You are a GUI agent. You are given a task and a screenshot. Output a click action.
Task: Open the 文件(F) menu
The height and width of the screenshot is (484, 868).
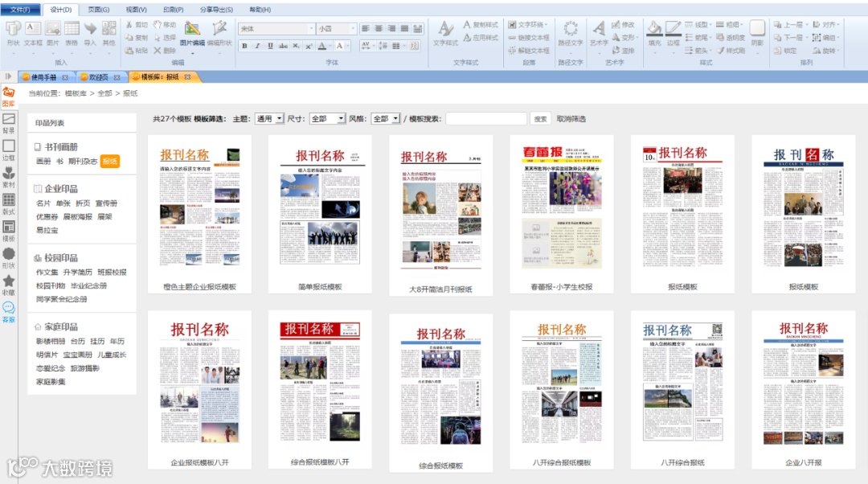20,10
